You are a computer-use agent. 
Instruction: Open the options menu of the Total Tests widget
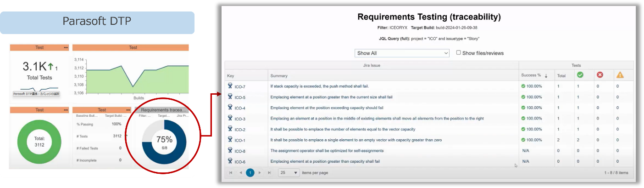click(x=66, y=47)
